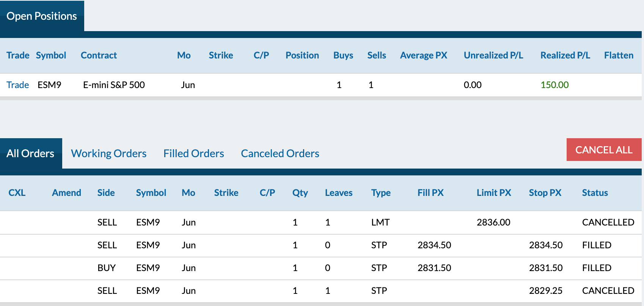
Task: Sort orders by Fill PX header
Action: coord(430,193)
